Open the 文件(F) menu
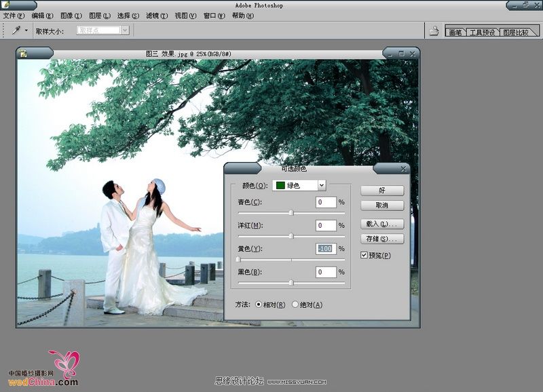Viewport: 543px width, 392px height. (14, 16)
